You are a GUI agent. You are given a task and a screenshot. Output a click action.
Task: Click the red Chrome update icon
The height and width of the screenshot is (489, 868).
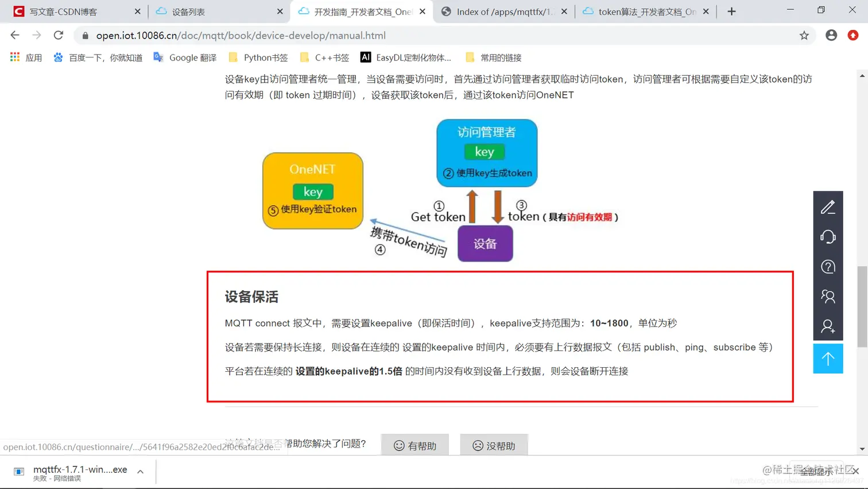853,36
